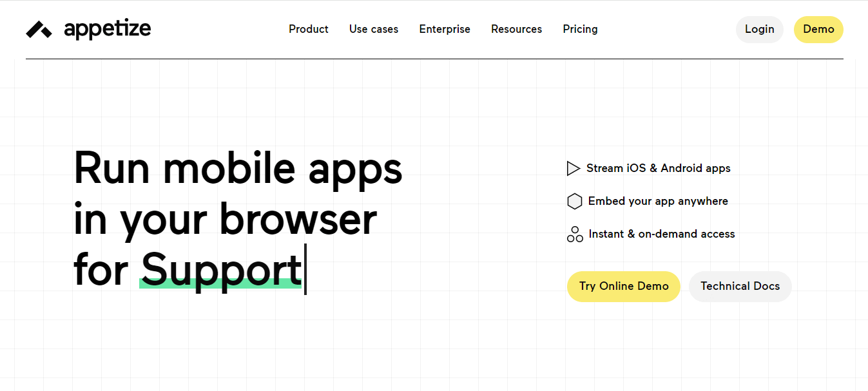The height and width of the screenshot is (391, 868).
Task: Expand the Resources menu
Action: pos(516,29)
